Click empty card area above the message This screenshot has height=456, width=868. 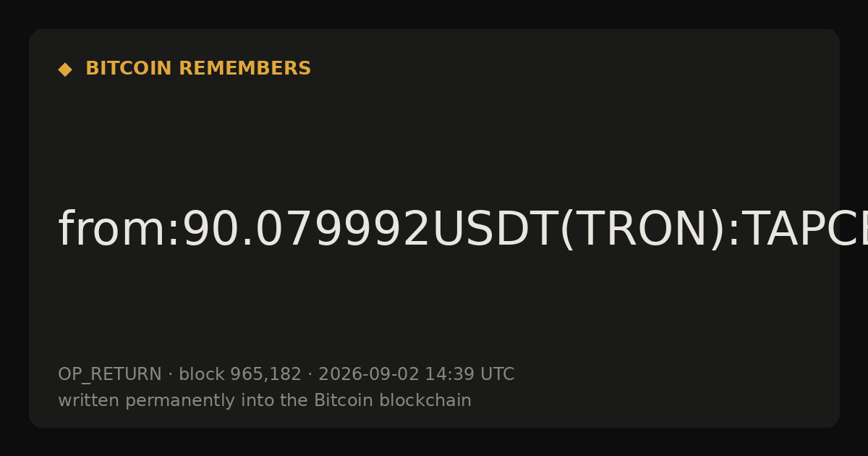[x=434, y=138]
